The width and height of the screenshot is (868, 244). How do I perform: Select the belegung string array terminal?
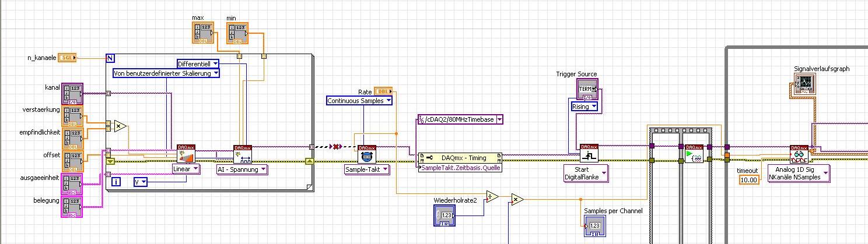coord(72,207)
